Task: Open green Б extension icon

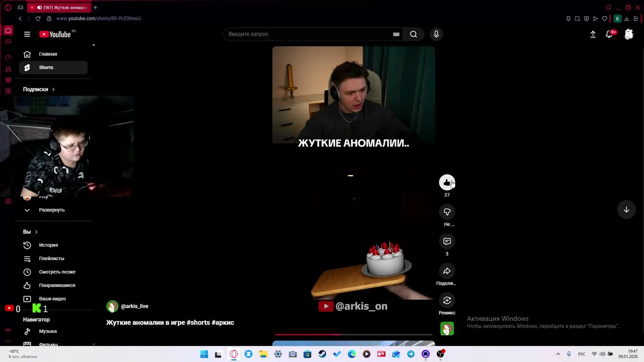Action: pyautogui.click(x=617, y=19)
